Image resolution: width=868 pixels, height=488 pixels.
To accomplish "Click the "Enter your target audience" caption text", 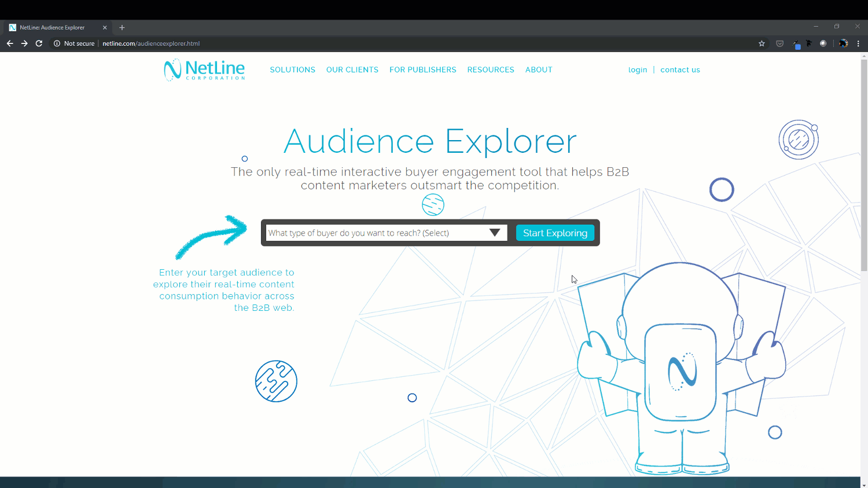I will click(224, 290).
